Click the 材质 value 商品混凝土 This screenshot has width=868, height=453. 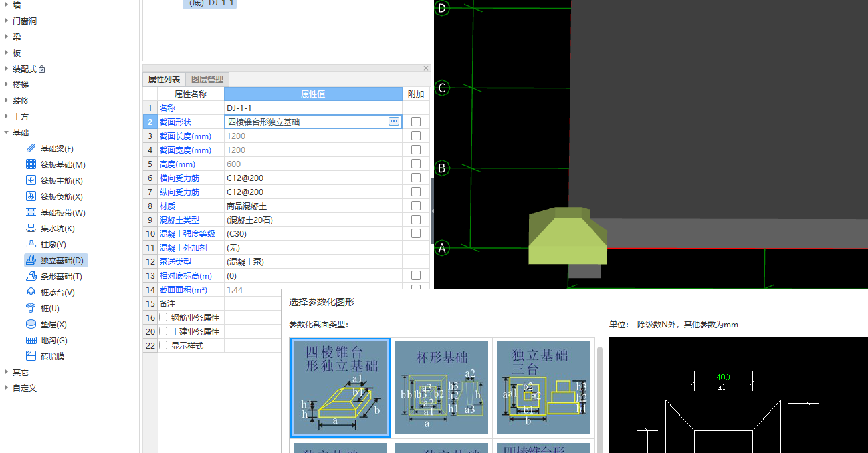(x=313, y=206)
